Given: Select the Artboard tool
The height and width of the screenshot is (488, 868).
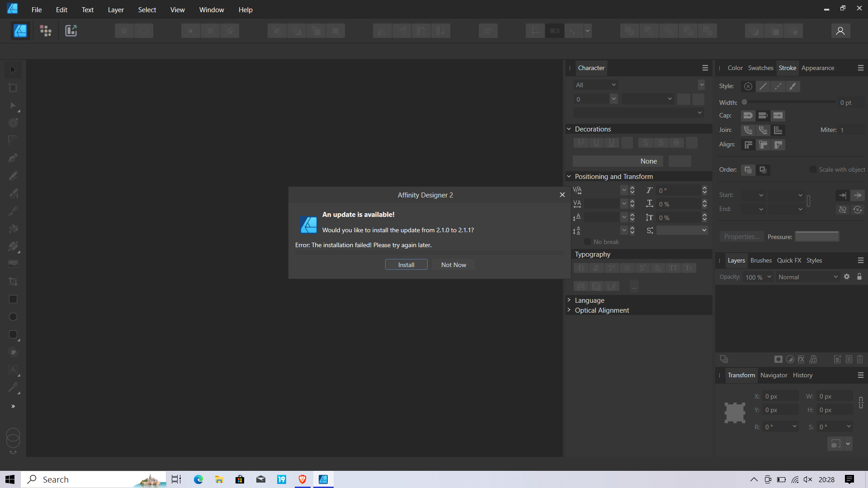Looking at the screenshot, I should click(13, 88).
